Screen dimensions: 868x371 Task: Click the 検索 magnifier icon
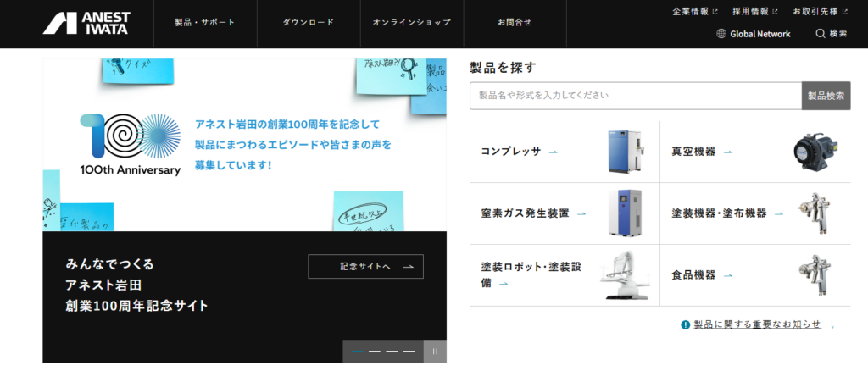(821, 34)
